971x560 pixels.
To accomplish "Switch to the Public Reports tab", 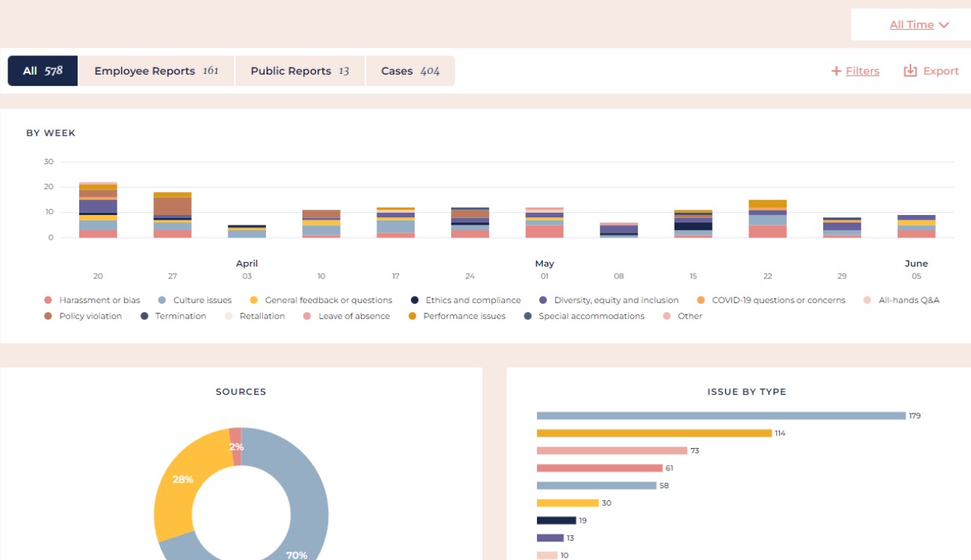I will 300,71.
